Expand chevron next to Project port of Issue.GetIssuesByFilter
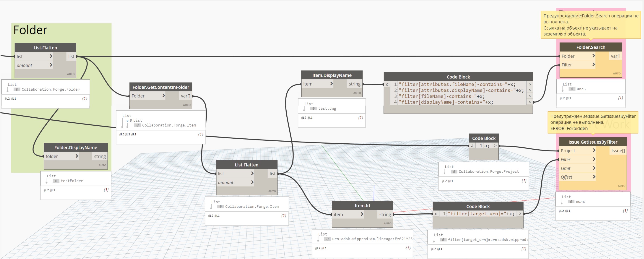This screenshot has height=259, width=644. point(594,150)
